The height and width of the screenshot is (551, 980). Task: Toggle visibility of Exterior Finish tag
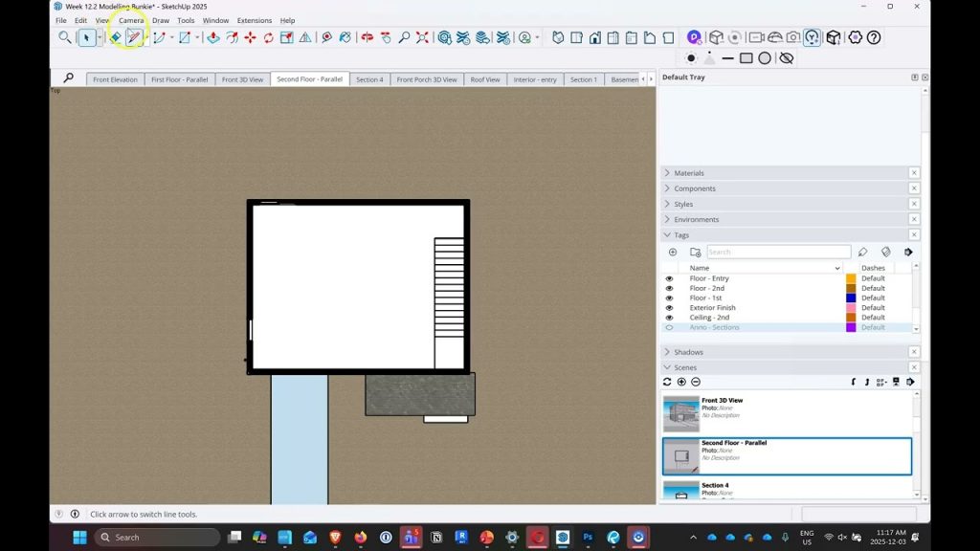pyautogui.click(x=669, y=308)
